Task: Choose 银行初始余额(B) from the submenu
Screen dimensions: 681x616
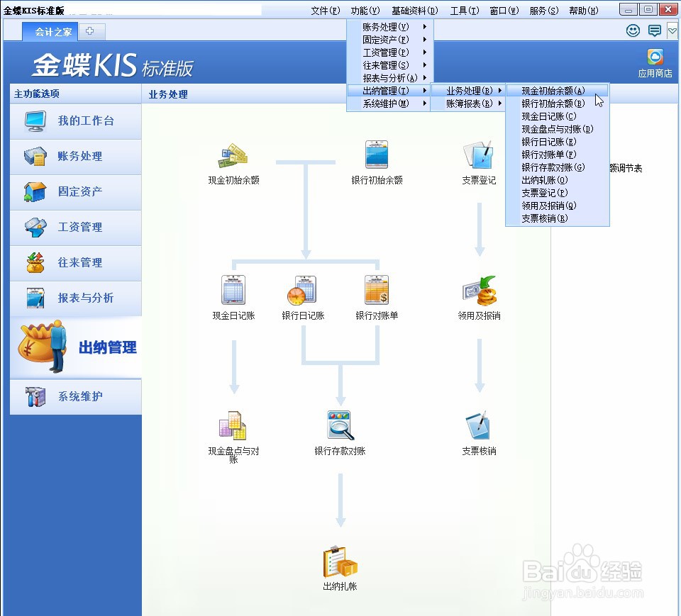Action: (558, 103)
